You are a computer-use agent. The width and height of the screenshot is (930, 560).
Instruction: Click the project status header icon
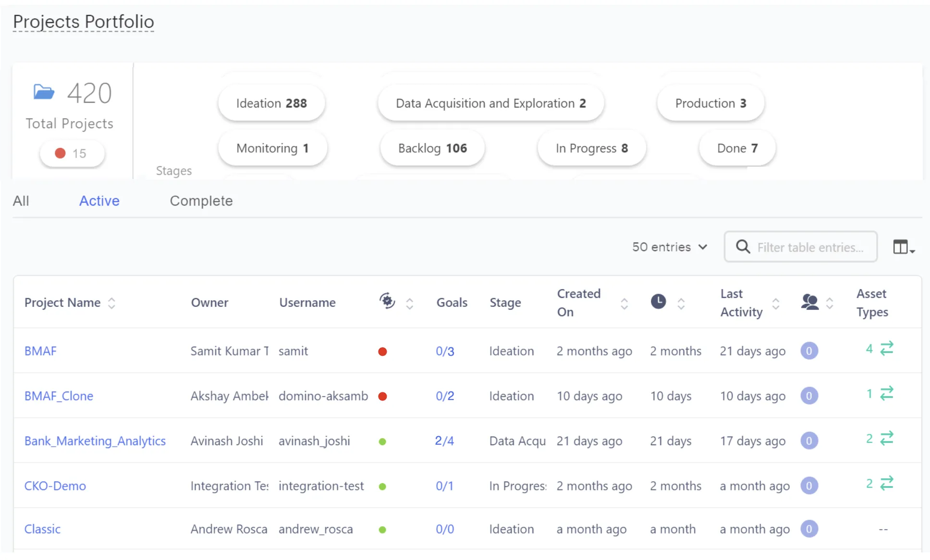pyautogui.click(x=387, y=301)
